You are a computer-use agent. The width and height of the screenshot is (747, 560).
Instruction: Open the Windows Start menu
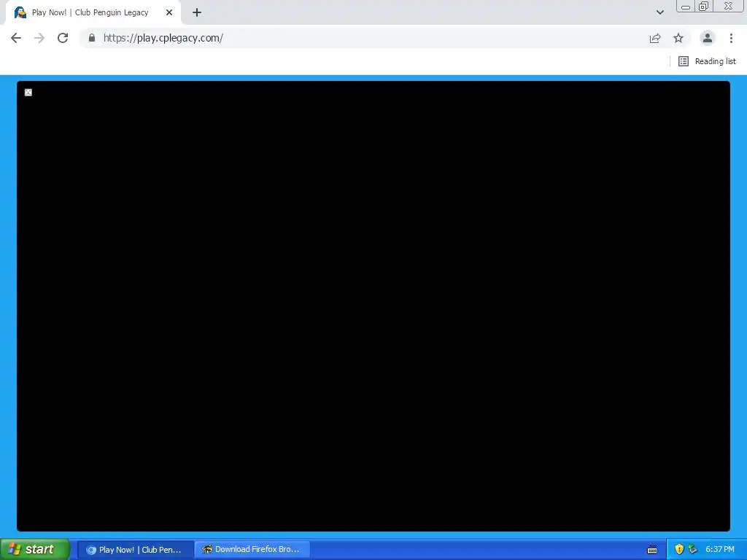pos(35,550)
